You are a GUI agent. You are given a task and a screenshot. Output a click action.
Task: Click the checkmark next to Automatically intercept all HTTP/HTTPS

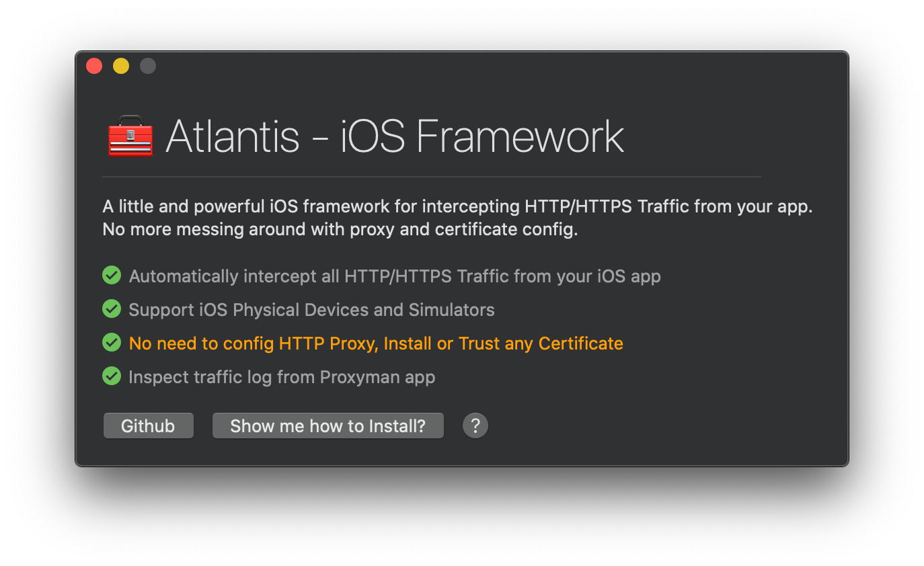pyautogui.click(x=112, y=276)
